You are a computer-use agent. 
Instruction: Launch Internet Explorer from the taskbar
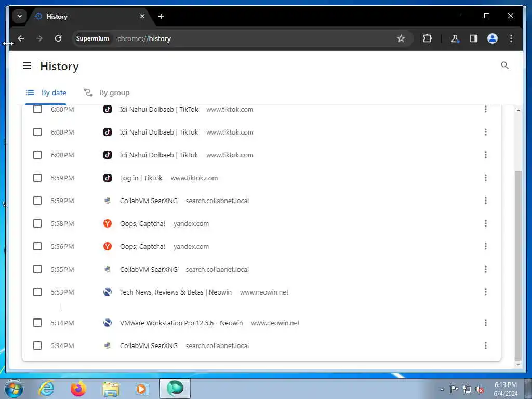click(x=46, y=389)
